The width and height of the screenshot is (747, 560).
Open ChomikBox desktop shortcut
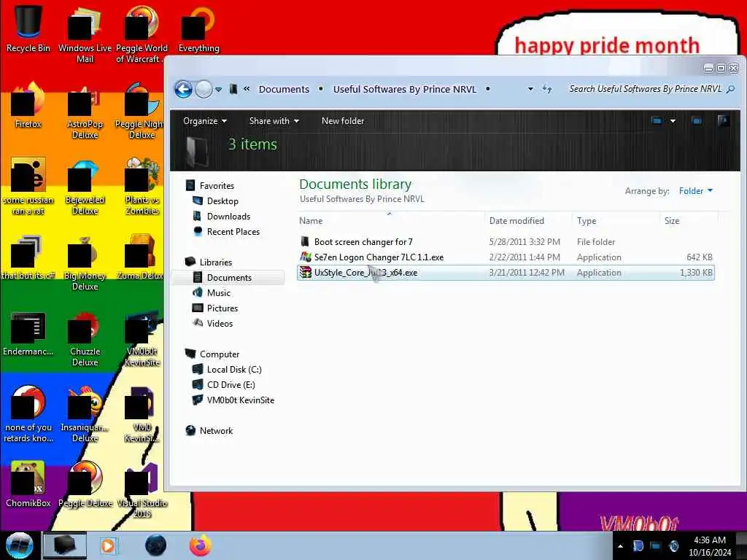click(28, 484)
